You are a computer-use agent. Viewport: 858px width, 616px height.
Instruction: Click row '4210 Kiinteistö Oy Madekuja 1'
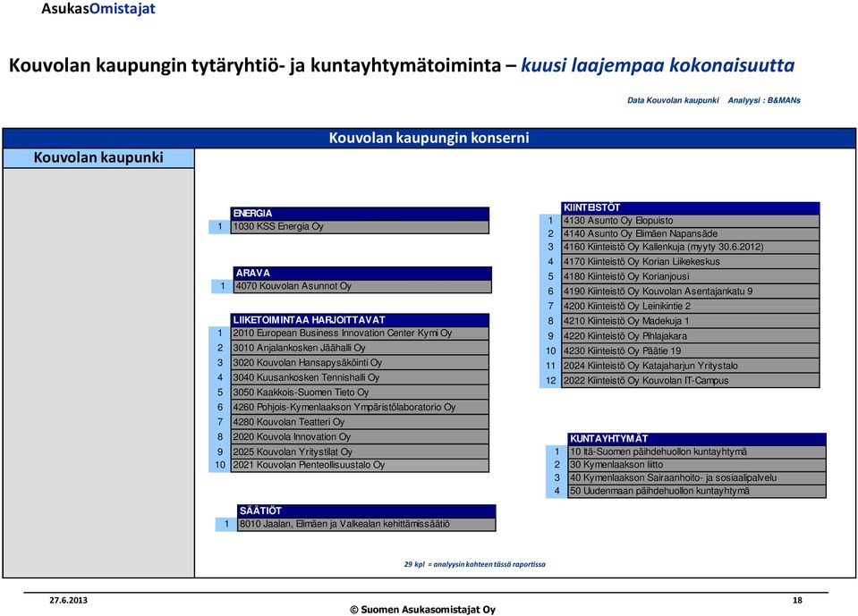[690, 321]
